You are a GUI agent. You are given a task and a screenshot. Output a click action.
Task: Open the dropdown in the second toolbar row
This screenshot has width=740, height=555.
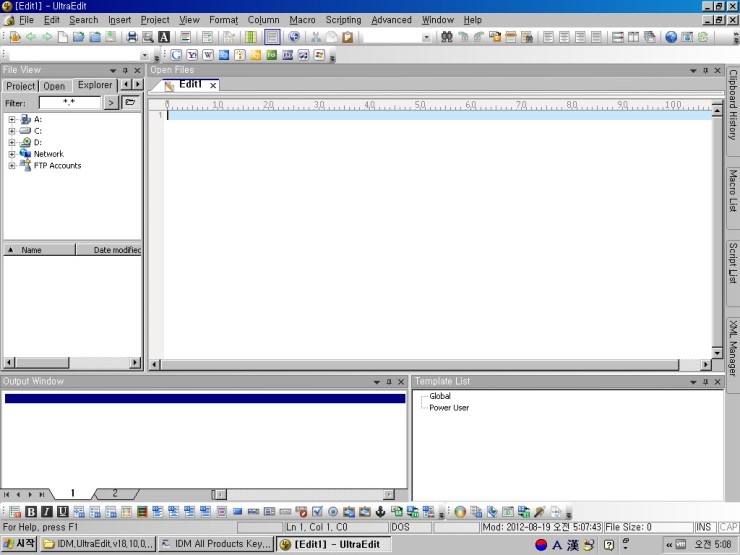[144, 55]
